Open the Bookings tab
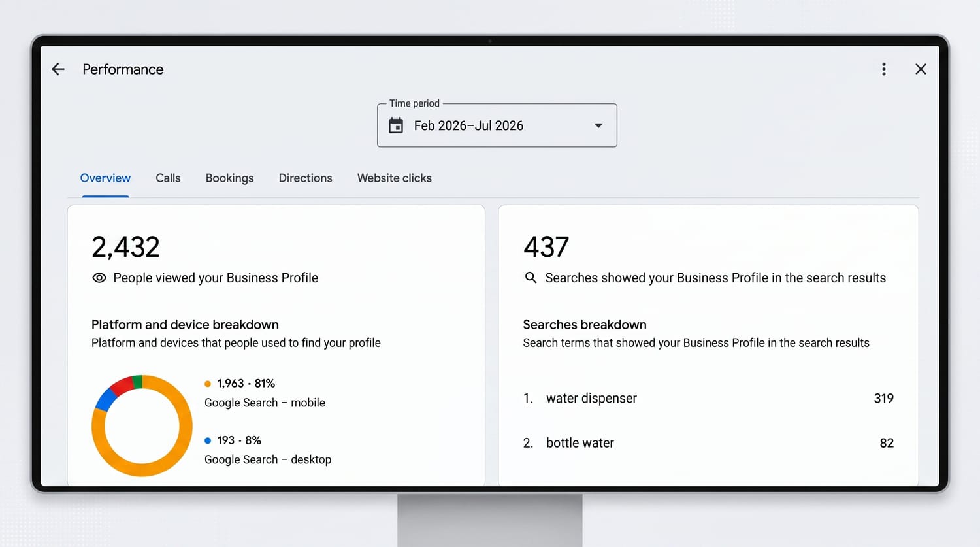This screenshot has height=547, width=980. coord(229,178)
